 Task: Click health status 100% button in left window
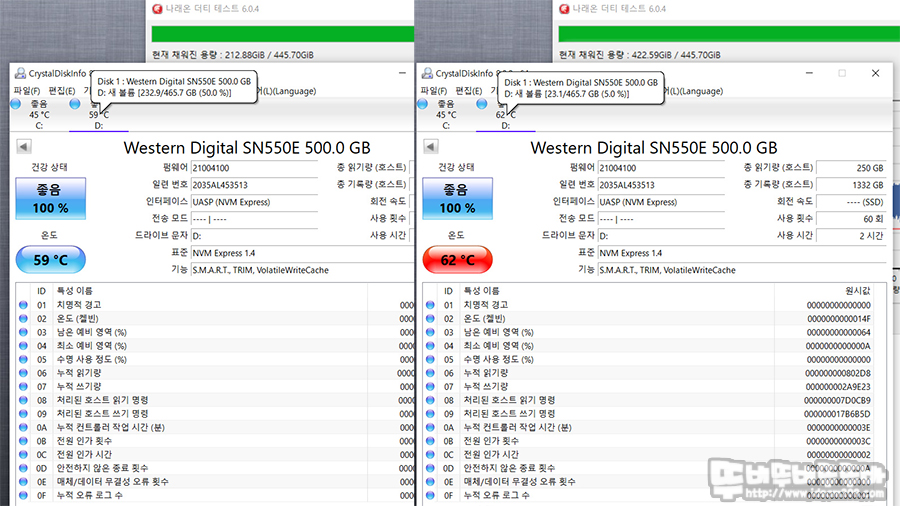click(x=51, y=198)
